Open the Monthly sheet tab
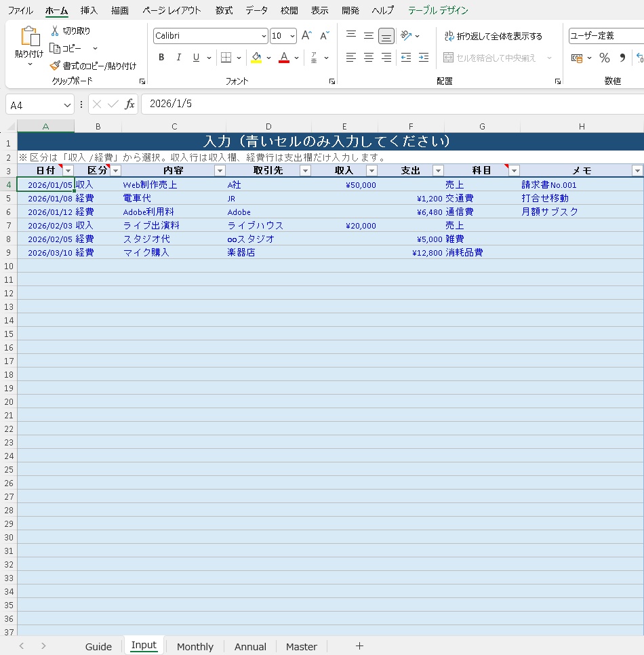 [x=195, y=646]
